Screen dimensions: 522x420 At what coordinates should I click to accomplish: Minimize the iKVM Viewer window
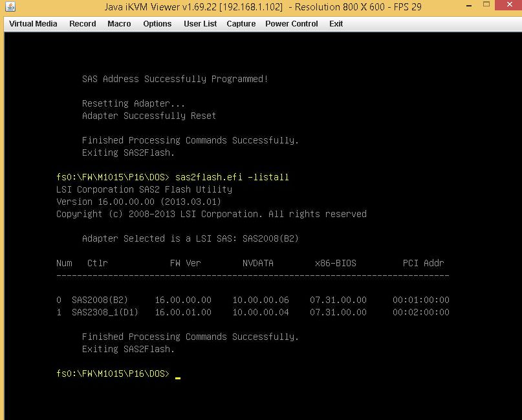[469, 6]
